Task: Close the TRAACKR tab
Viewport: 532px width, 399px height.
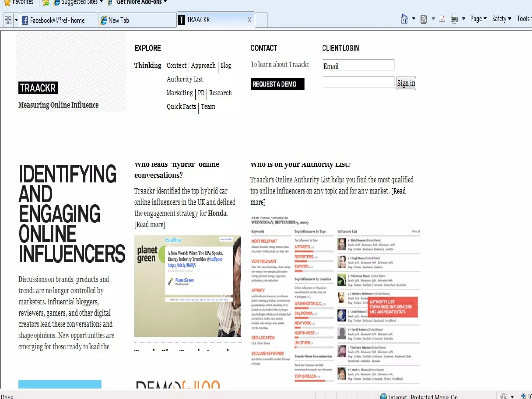Action: tap(249, 20)
